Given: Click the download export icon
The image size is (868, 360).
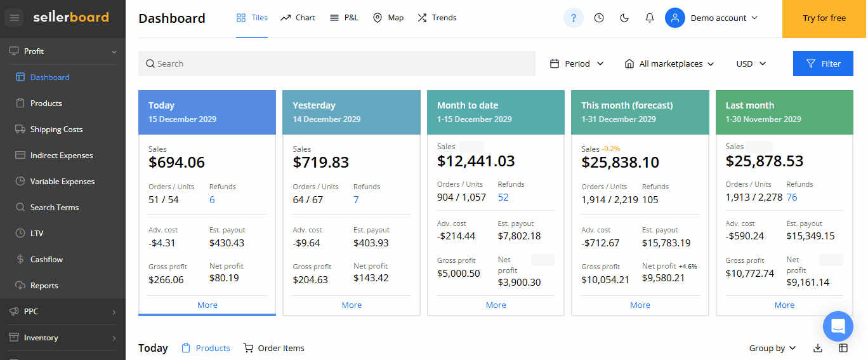Looking at the screenshot, I should click(818, 348).
